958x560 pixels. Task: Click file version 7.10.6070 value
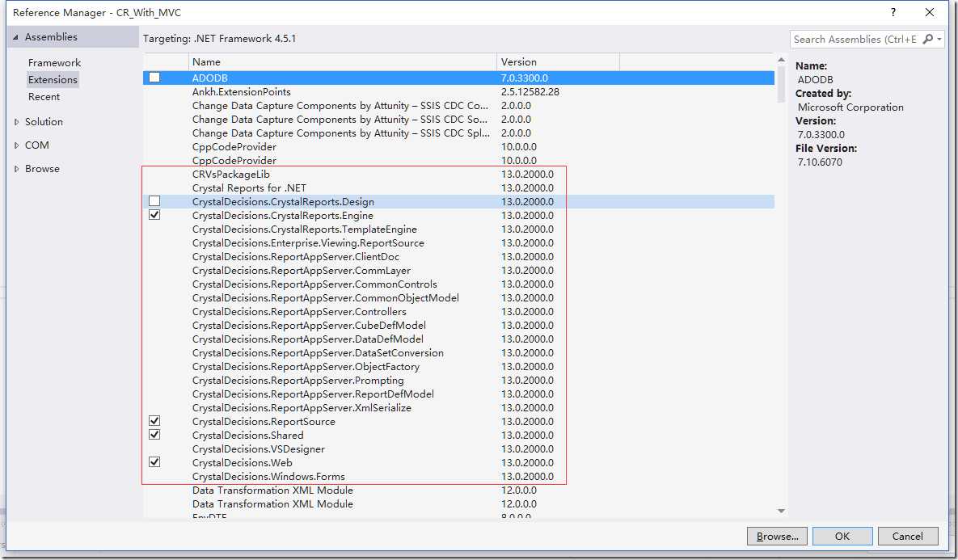click(820, 162)
